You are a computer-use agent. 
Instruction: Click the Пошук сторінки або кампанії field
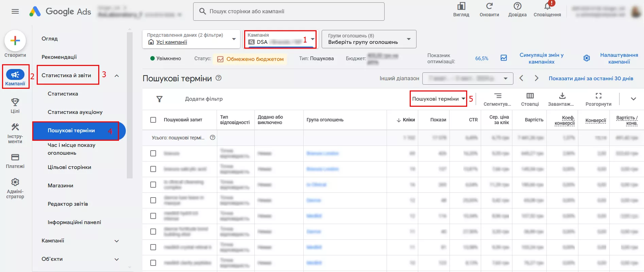click(289, 12)
